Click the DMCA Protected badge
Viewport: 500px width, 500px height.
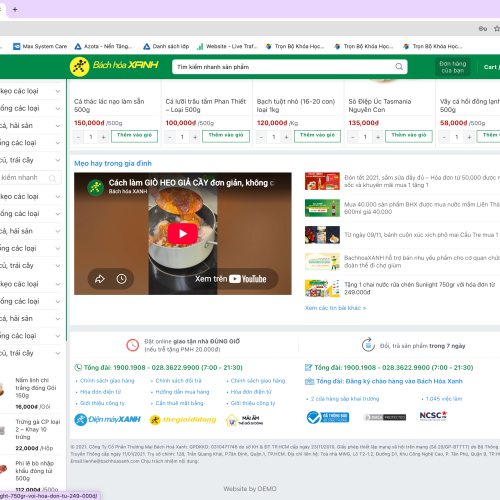click(385, 417)
